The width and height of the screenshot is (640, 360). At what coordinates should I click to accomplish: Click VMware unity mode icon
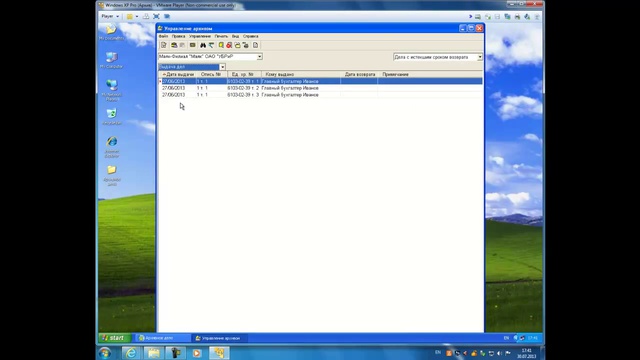(x=167, y=16)
